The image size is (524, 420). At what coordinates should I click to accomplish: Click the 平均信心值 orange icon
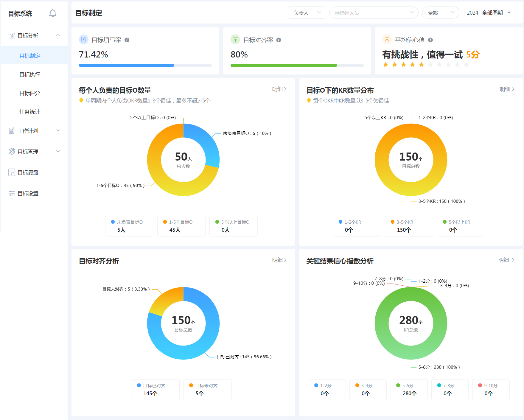click(x=387, y=39)
